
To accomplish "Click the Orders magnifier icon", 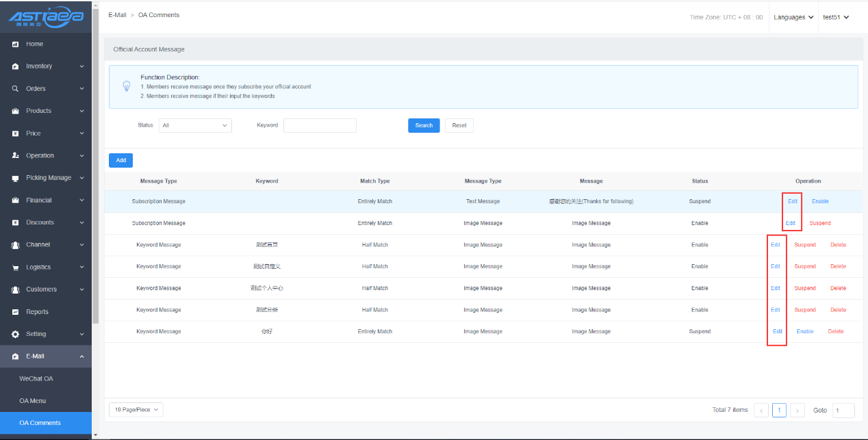I will point(15,89).
